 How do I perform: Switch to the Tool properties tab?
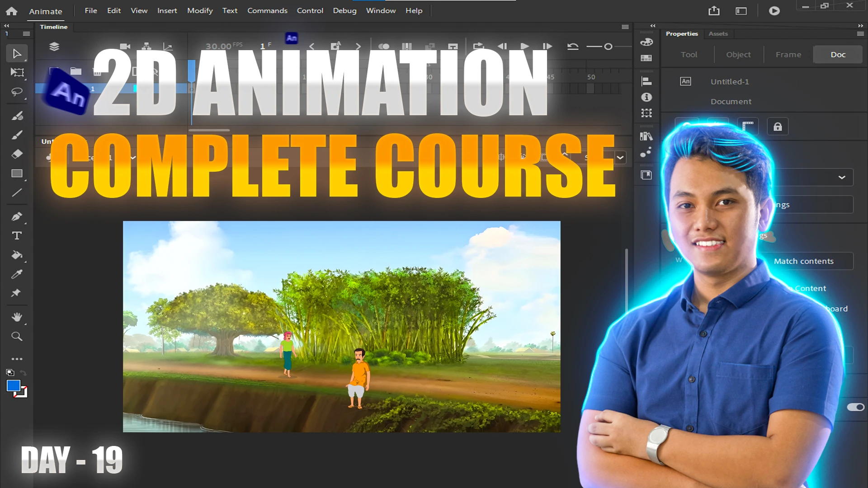[x=689, y=55]
